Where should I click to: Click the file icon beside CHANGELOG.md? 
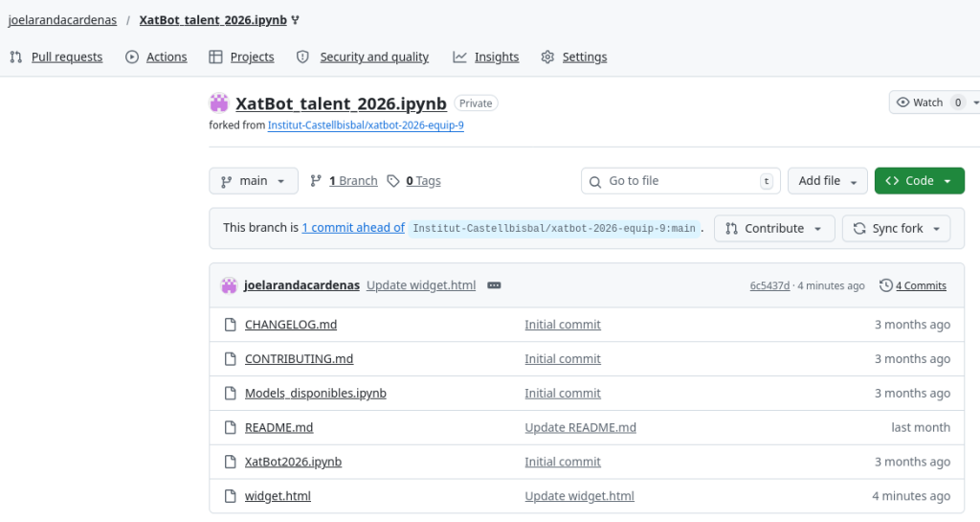(230, 325)
